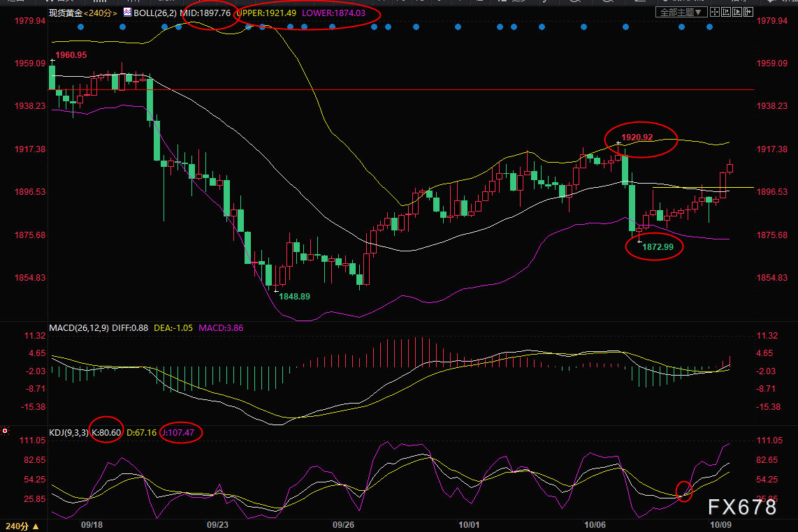798x532 pixels.
Task: Open the 全部主题 dropdown
Action: [x=681, y=13]
